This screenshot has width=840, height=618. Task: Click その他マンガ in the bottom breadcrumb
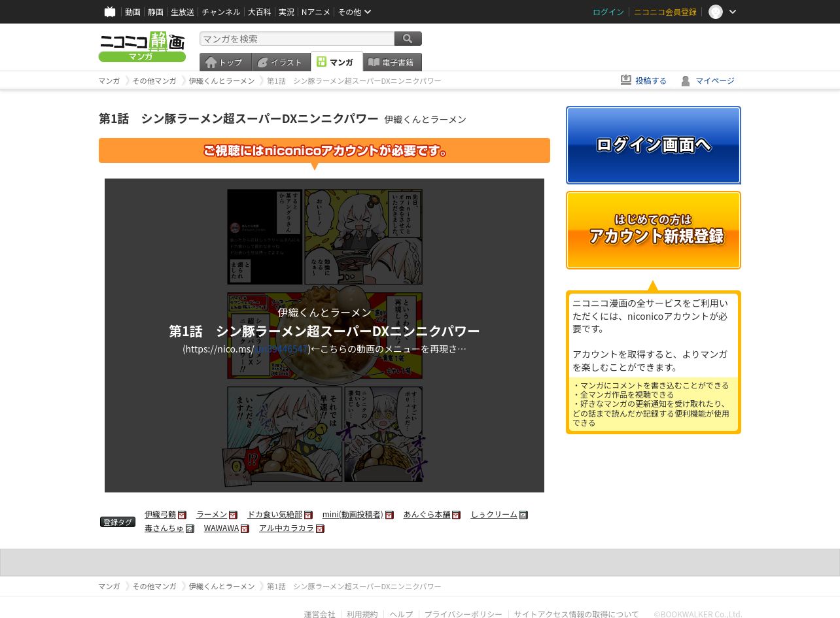coord(154,586)
